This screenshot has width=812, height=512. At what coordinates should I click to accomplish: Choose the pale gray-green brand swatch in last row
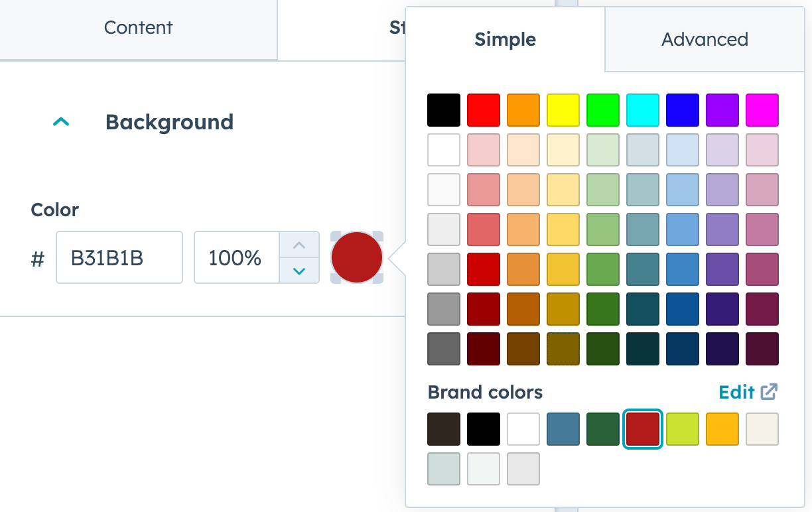(x=444, y=469)
